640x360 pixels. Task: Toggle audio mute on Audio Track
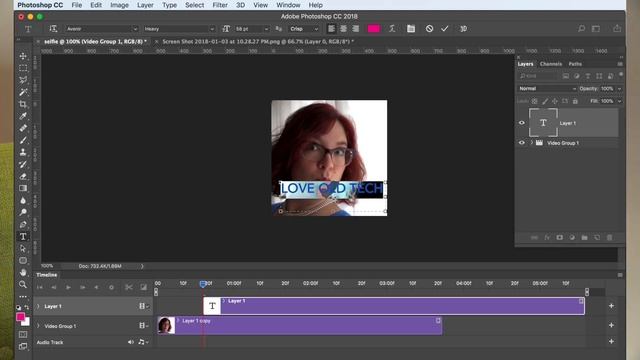click(131, 342)
